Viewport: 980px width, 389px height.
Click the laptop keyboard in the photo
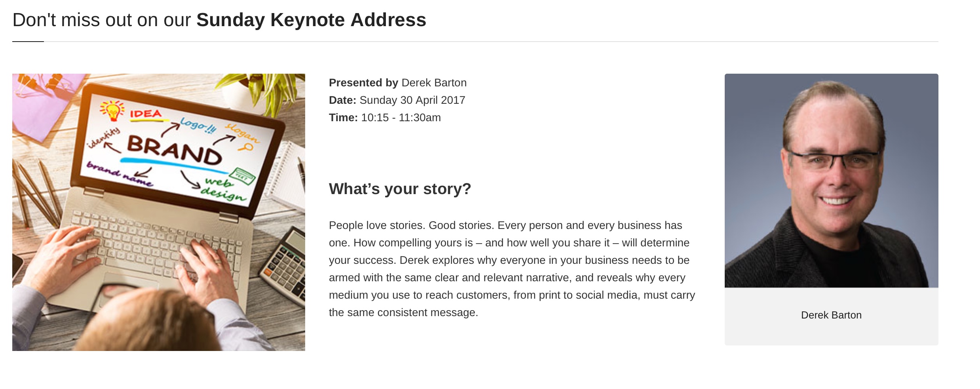coord(158,246)
